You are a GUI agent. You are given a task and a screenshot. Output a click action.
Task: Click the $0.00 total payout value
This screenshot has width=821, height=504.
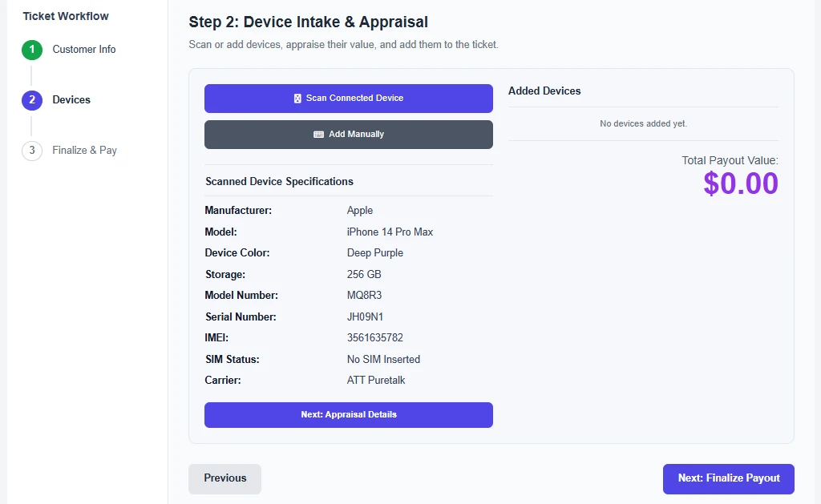740,183
